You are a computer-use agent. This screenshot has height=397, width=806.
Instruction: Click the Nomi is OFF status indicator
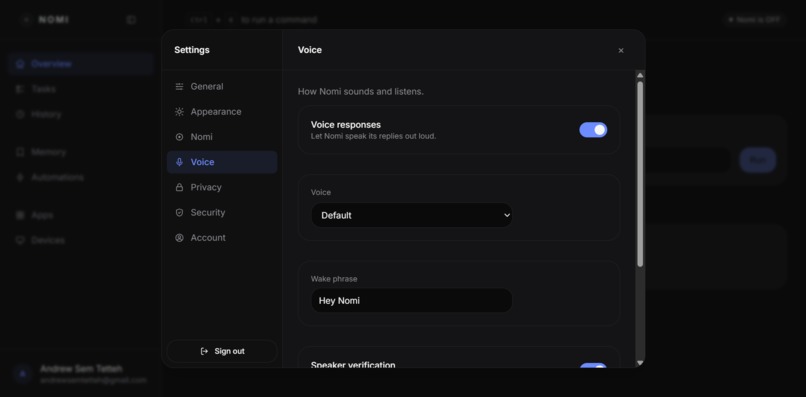click(755, 20)
